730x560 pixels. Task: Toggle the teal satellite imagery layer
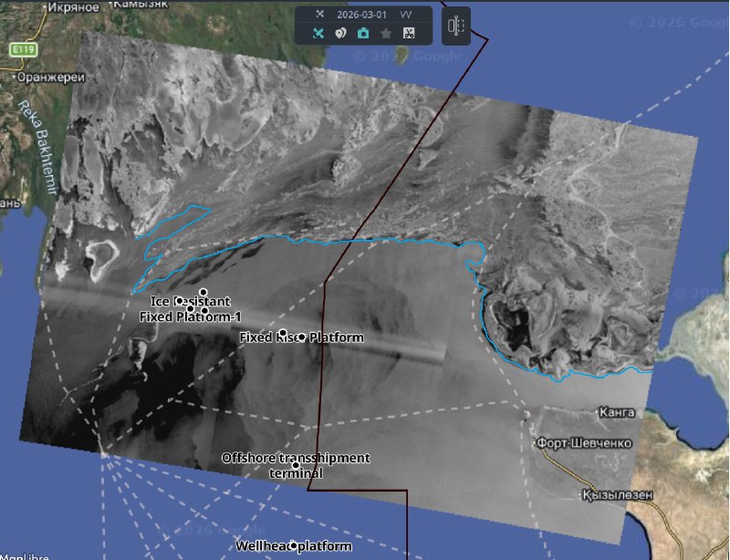pyautogui.click(x=318, y=34)
